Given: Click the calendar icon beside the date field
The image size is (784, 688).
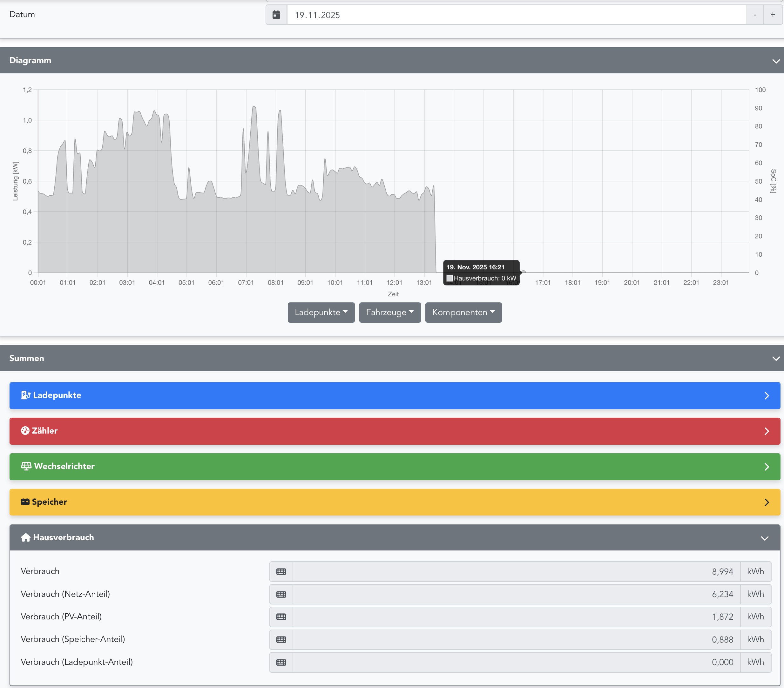Looking at the screenshot, I should (x=276, y=15).
